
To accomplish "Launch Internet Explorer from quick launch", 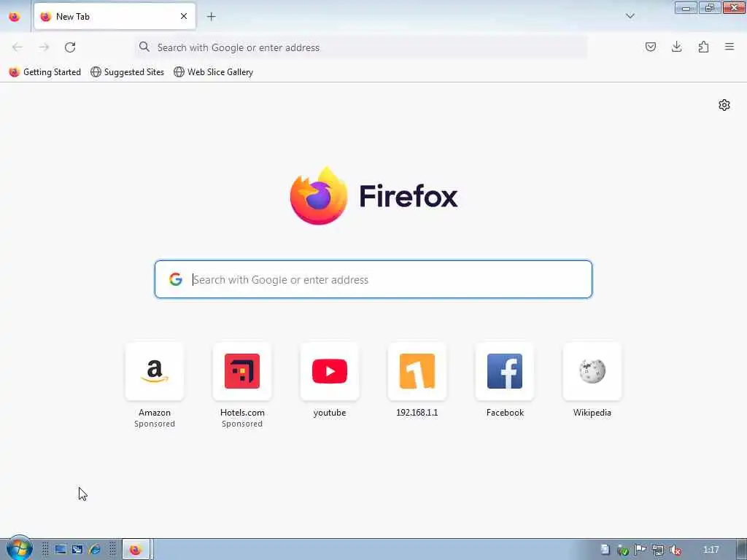I will 94,550.
